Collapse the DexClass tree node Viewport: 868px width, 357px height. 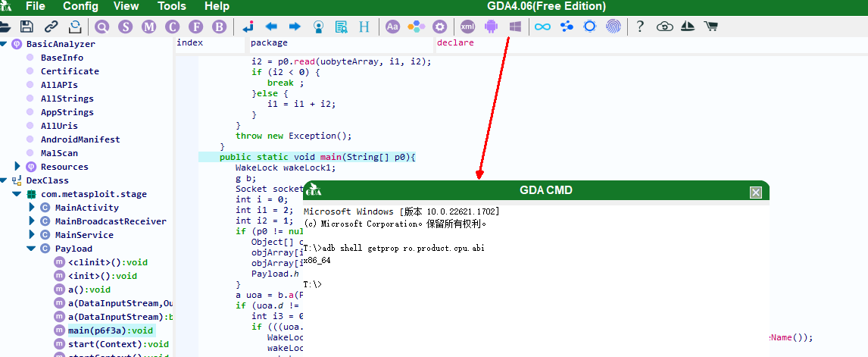pyautogui.click(x=3, y=180)
